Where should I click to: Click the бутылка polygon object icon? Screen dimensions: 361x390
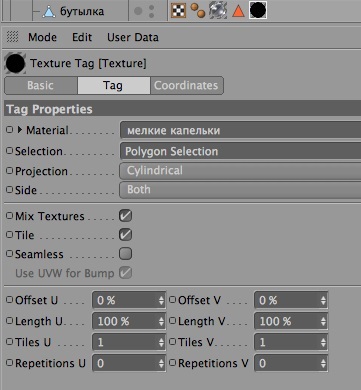[49, 12]
